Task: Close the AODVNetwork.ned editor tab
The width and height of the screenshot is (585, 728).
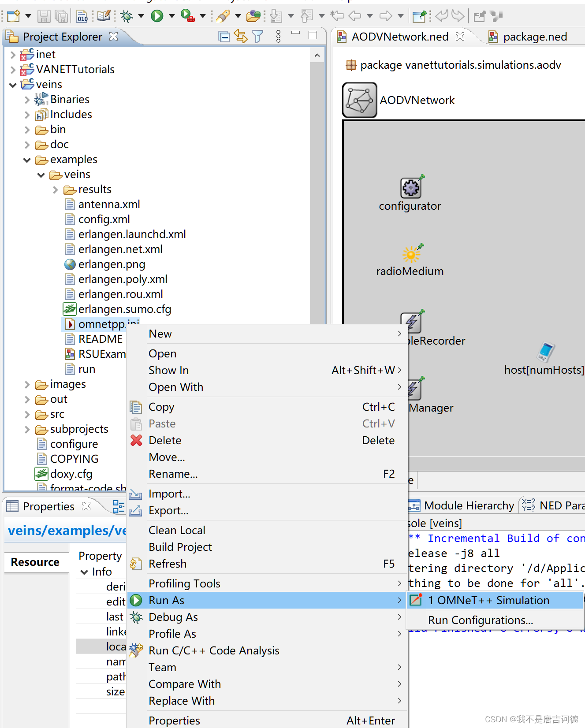Action: 460,36
